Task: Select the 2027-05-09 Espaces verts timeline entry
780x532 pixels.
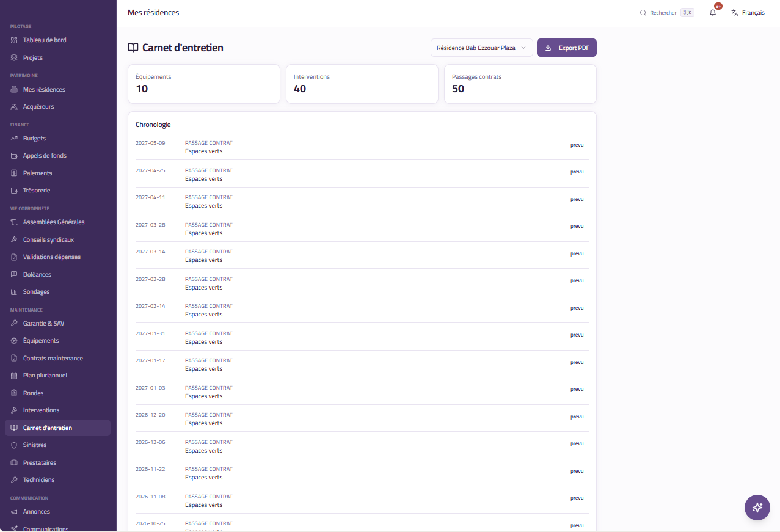Action: (x=362, y=147)
